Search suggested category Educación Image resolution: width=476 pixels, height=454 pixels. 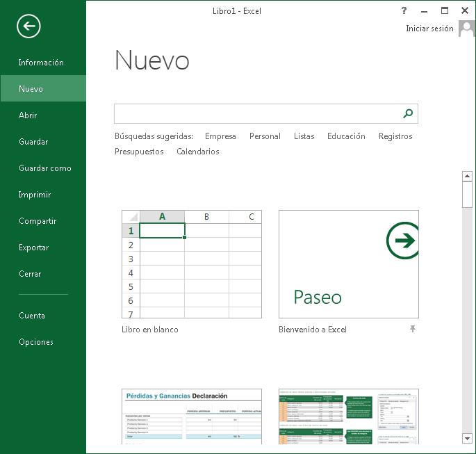pyautogui.click(x=346, y=136)
